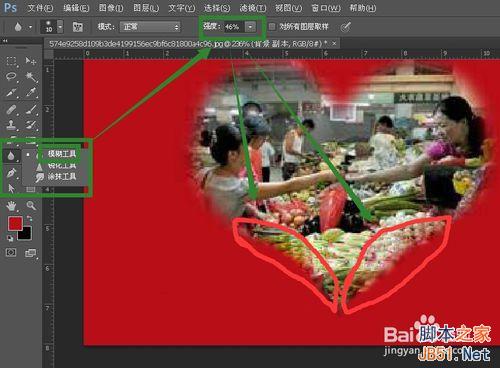Swap foreground and background colors
Image resolution: width=500 pixels, height=368 pixels.
[29, 218]
